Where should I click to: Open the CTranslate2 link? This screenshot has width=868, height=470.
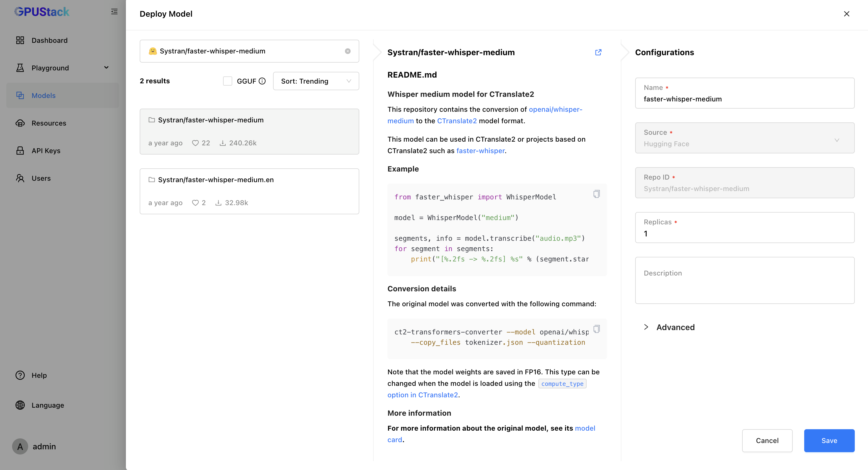point(457,121)
